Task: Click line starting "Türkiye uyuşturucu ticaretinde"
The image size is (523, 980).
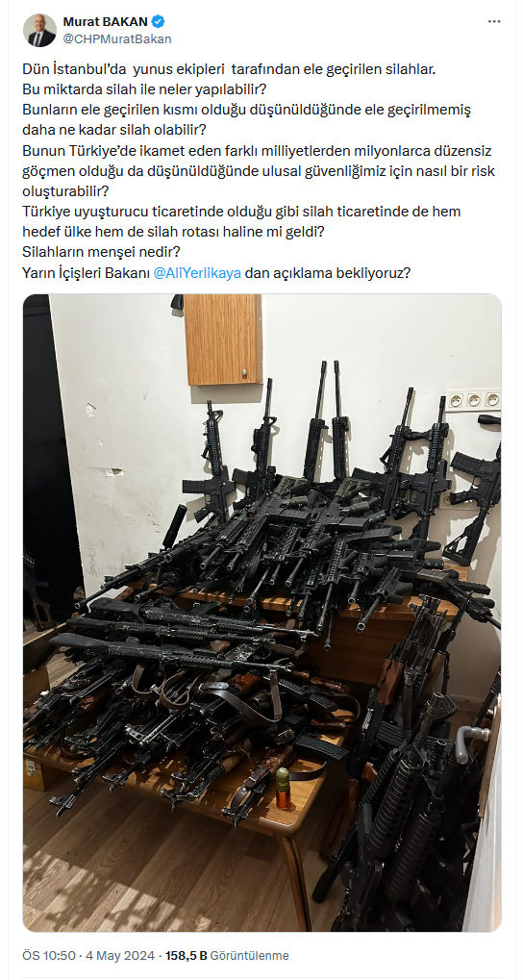Action: [x=241, y=212]
